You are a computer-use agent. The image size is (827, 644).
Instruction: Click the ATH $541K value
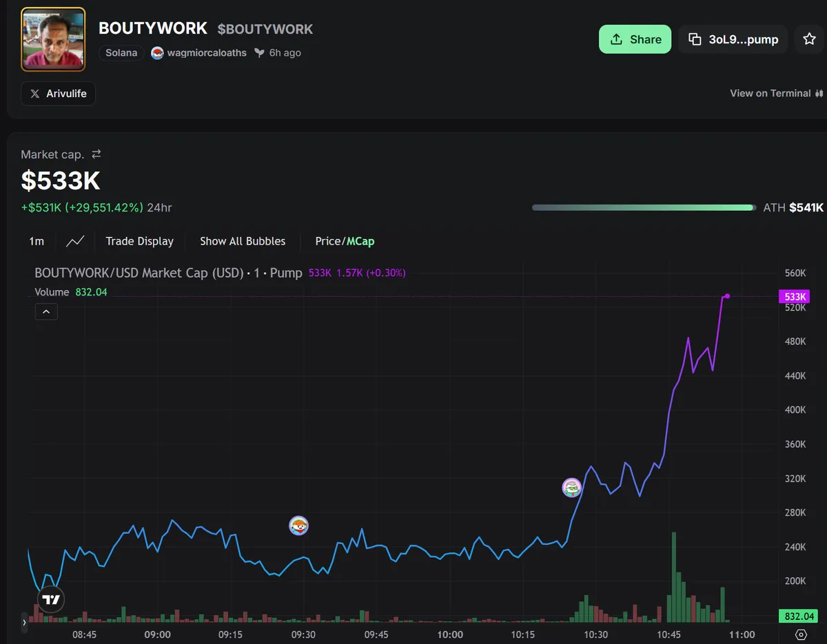(x=806, y=207)
